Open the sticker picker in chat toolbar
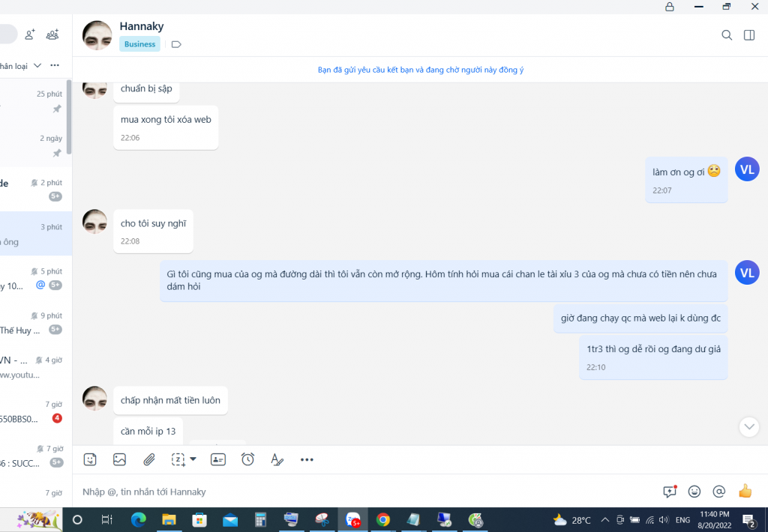 pos(90,459)
